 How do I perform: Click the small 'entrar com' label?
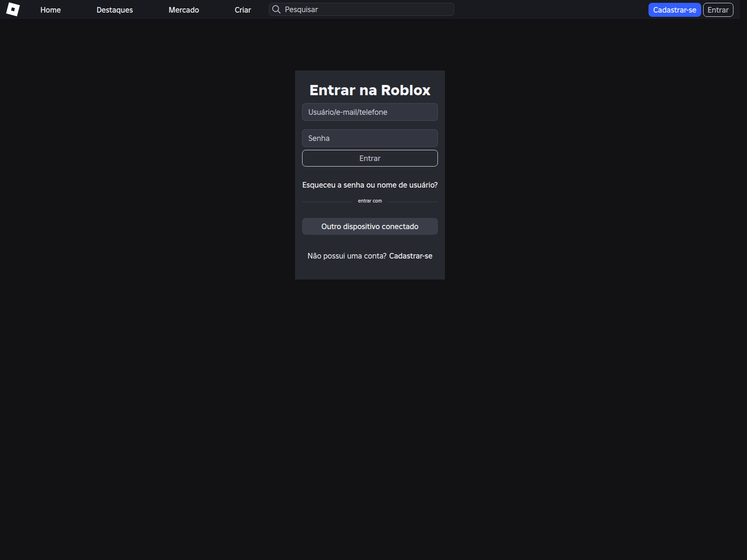tap(370, 201)
